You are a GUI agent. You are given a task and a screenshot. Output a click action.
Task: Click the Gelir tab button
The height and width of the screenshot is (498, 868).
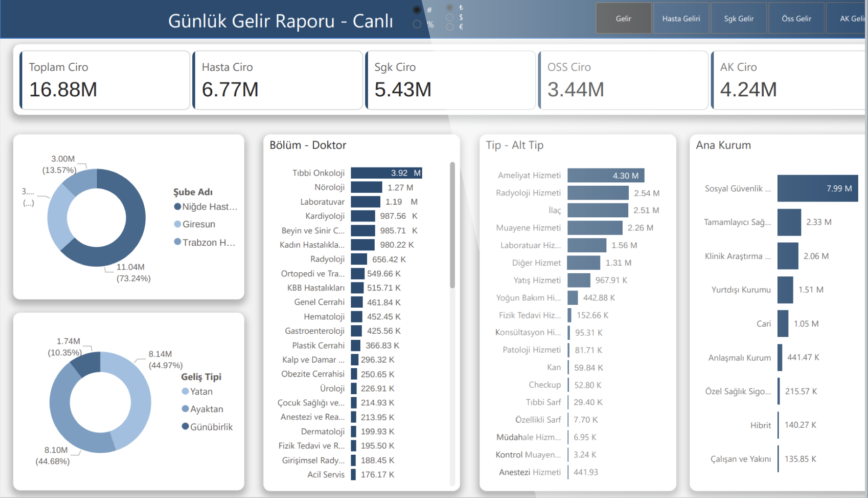tap(623, 19)
